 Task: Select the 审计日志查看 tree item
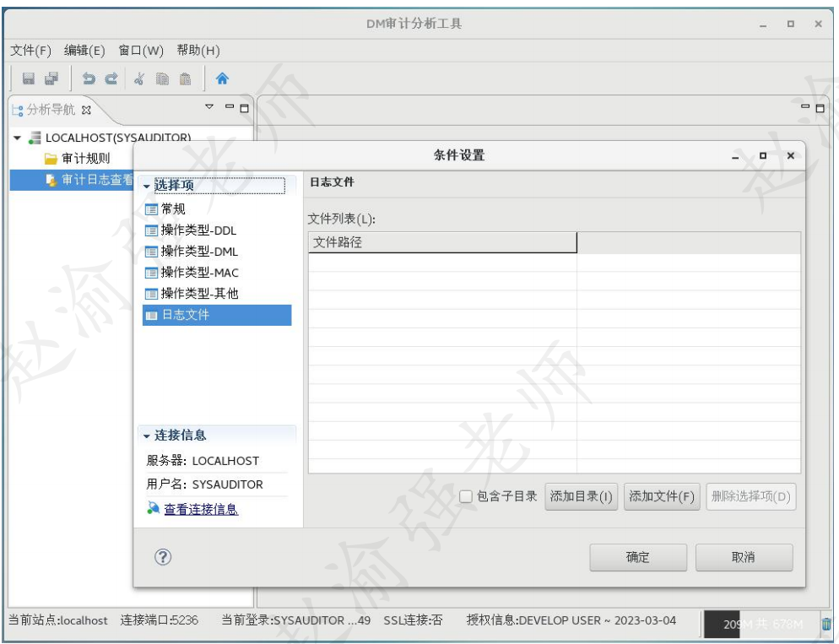pos(89,180)
